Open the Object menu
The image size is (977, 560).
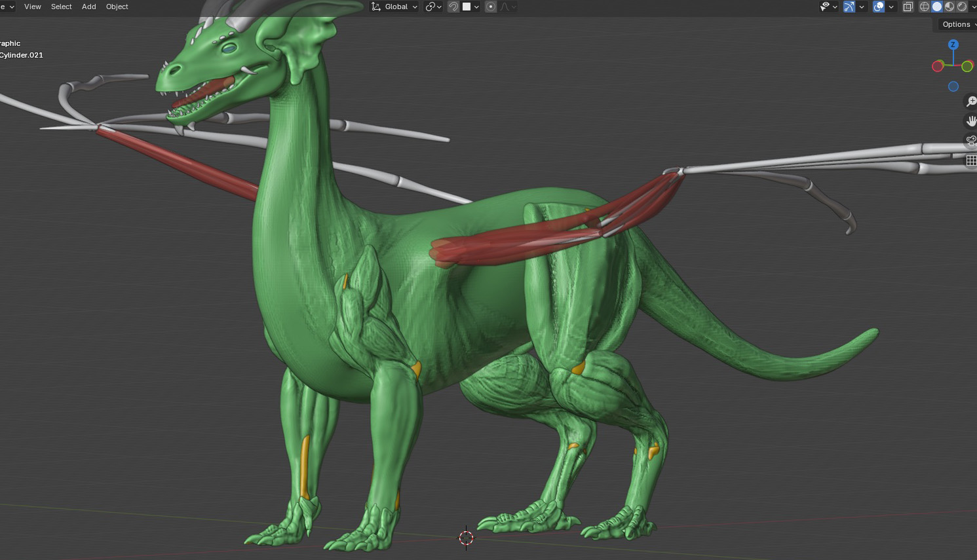point(117,7)
